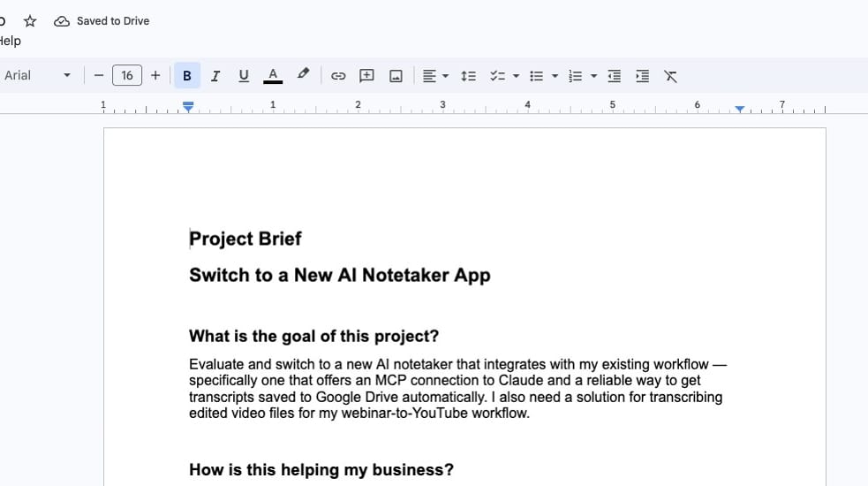
Task: Decrease the indent
Action: (x=614, y=76)
